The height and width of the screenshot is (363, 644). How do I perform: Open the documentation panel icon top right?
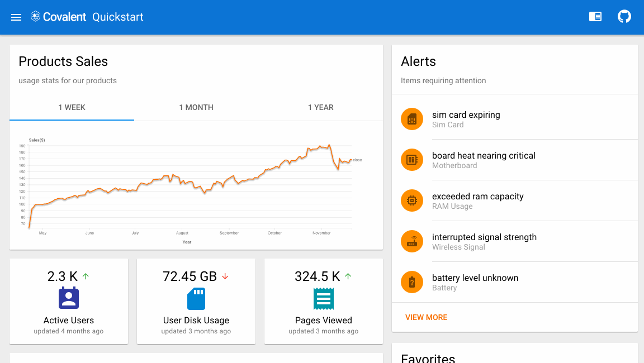pos(595,17)
